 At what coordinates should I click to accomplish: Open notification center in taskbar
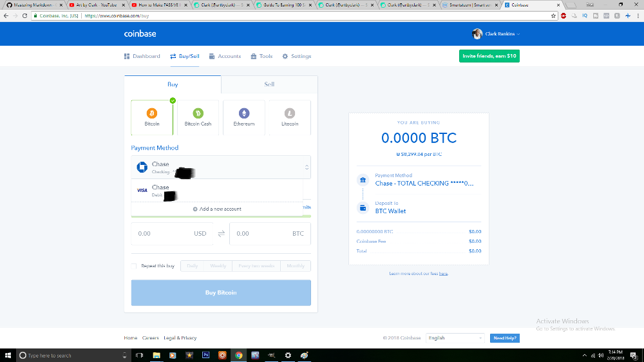(634, 356)
